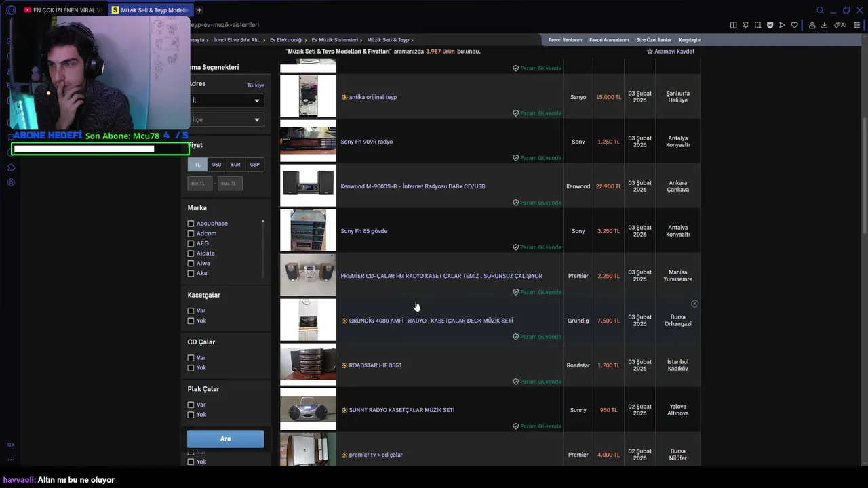Click GX corner icon at sidebar bottom
Viewport: 868px width, 488px height.
11,445
